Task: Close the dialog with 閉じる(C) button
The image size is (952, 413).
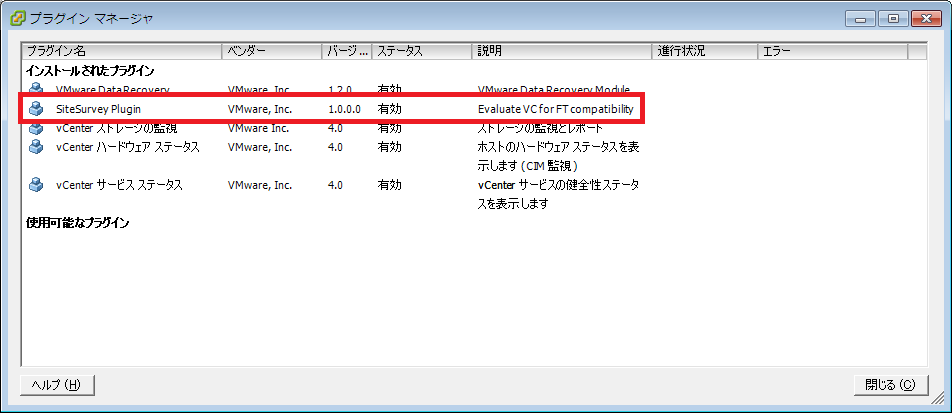Action: click(x=891, y=384)
